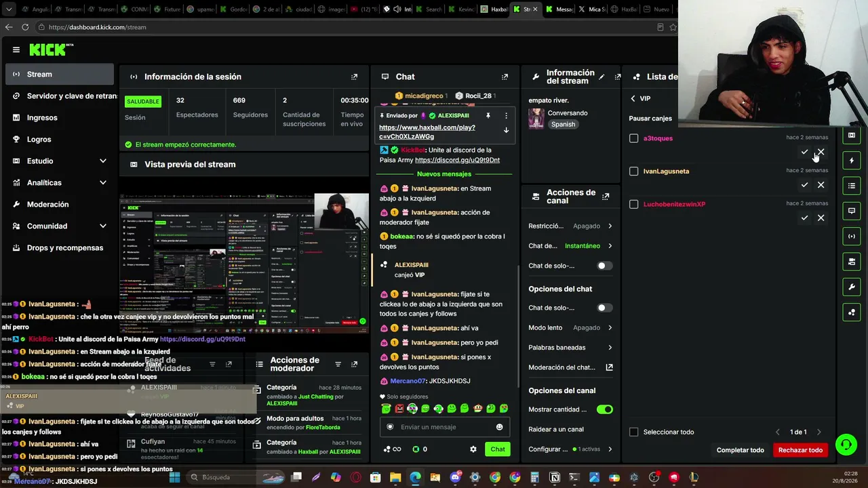The width and height of the screenshot is (868, 488).
Task: Open the wrench side panel shortcut
Action: click(x=852, y=287)
